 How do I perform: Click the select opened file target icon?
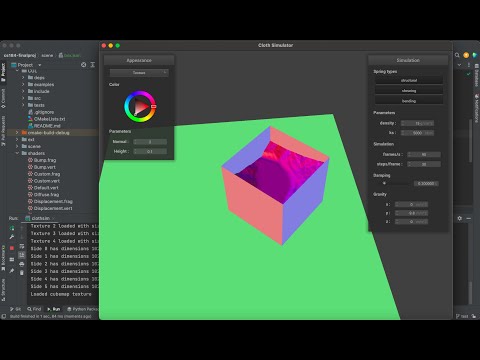tap(84, 65)
